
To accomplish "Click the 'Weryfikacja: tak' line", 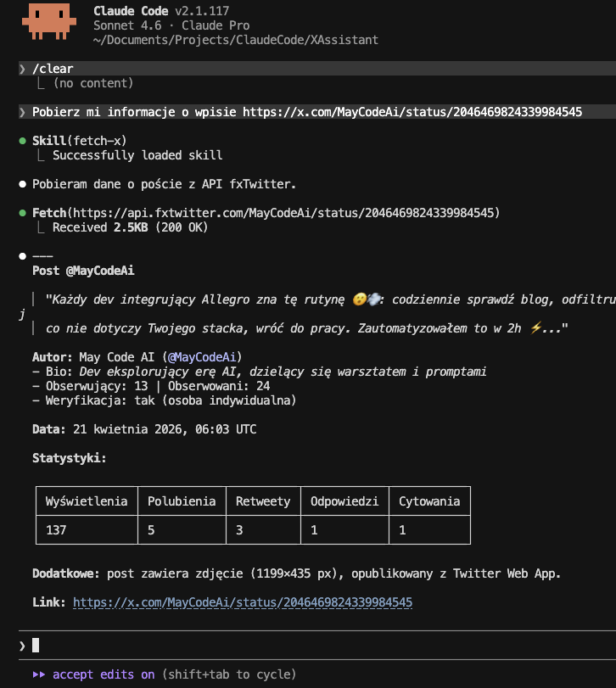I will pyautogui.click(x=165, y=400).
